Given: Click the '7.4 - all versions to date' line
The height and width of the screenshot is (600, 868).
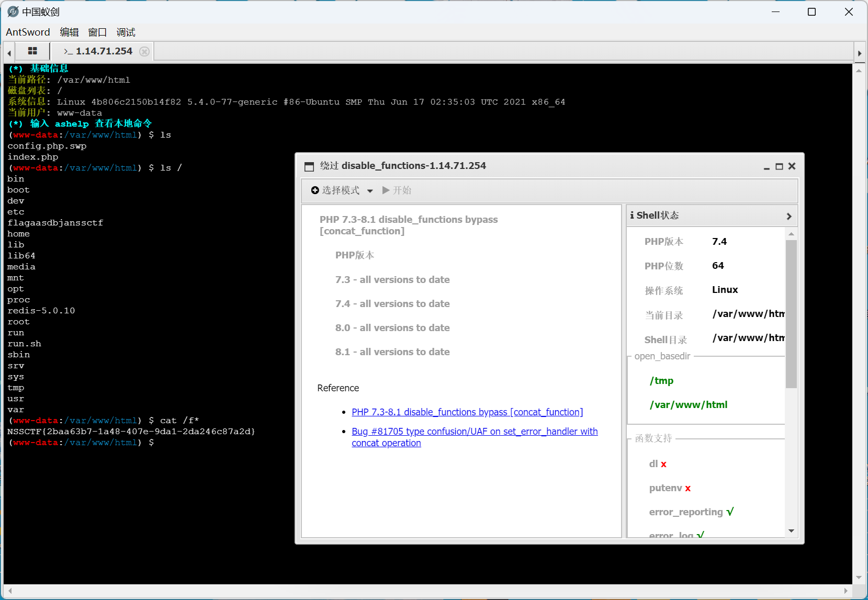Looking at the screenshot, I should [x=392, y=304].
